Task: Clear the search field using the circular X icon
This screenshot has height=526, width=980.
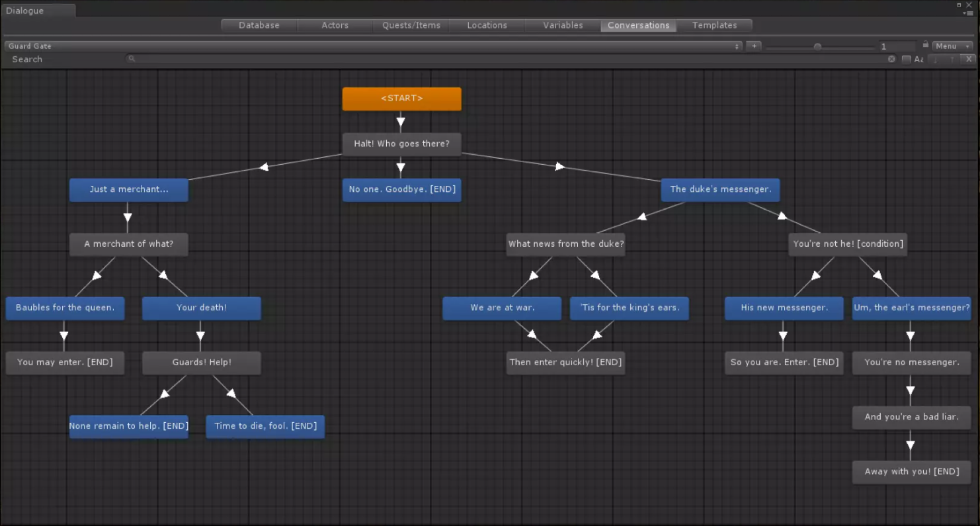Action: click(x=891, y=59)
